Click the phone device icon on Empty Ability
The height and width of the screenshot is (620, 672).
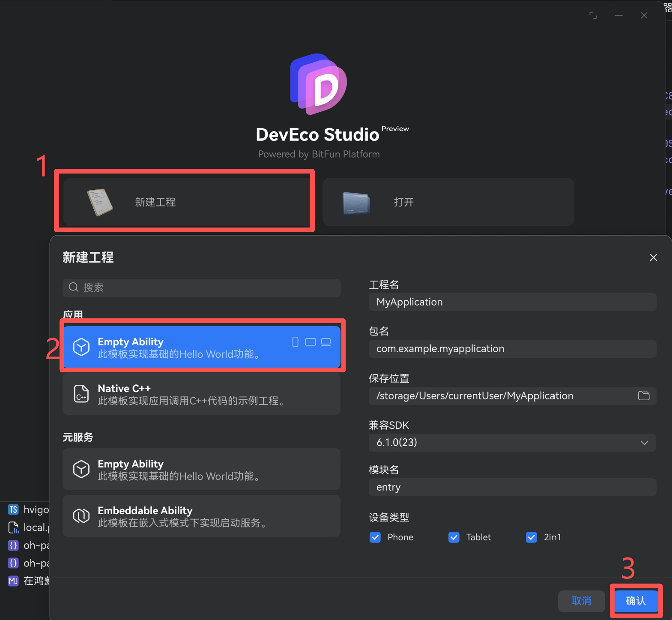pyautogui.click(x=295, y=342)
